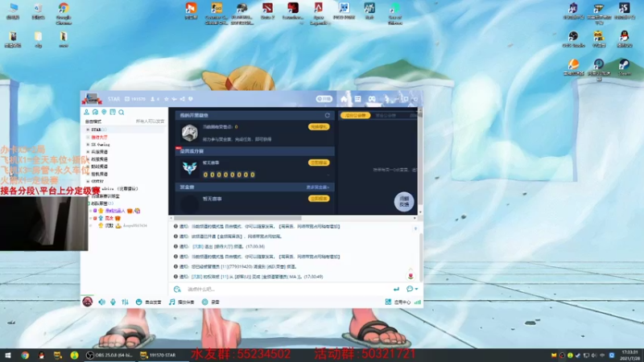Image resolution: width=644 pixels, height=362 pixels.
Task: Click the emoji/translate icon left of chat input
Action: tap(177, 290)
